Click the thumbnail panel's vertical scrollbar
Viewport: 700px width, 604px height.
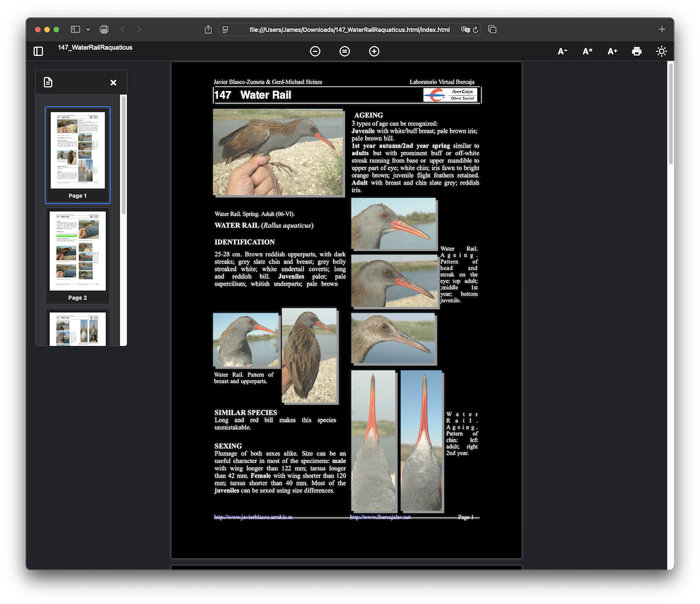point(124,154)
